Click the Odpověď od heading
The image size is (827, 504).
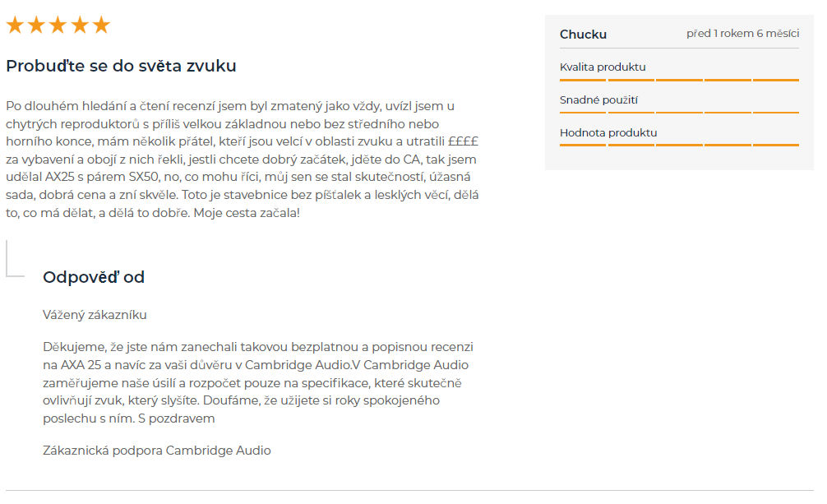click(94, 277)
